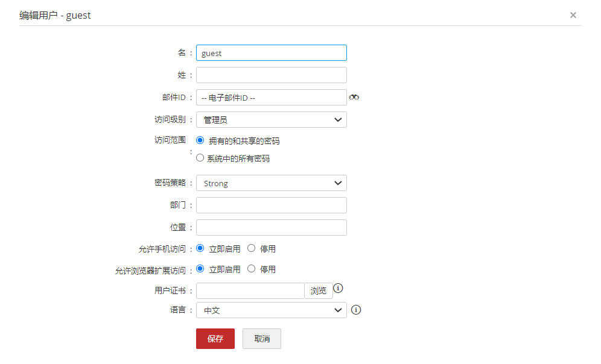601x364 pixels.
Task: Click the info icon next to user certificate
Action: click(339, 288)
